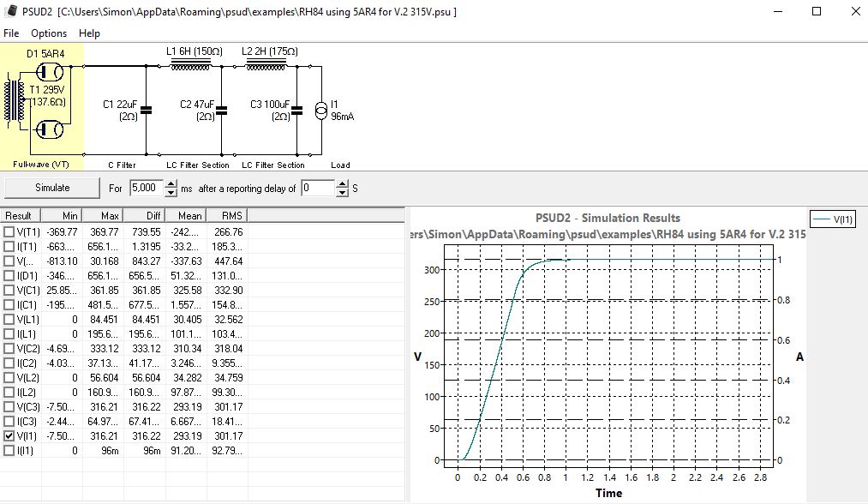The width and height of the screenshot is (868, 504).
Task: Click the PSUD2 - Simulation Results chart title
Action: [x=608, y=218]
